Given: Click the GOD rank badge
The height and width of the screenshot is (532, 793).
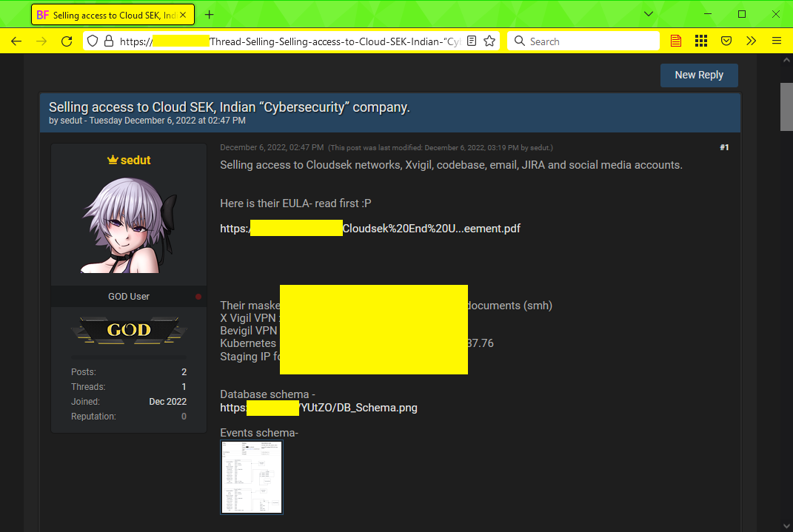Looking at the screenshot, I should (x=129, y=330).
